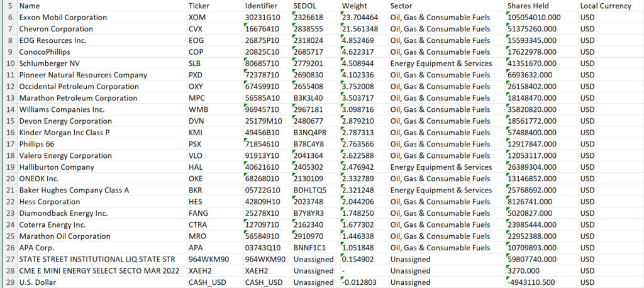Click shares held 8126741.000
The height and width of the screenshot is (288, 644).
click(x=542, y=202)
